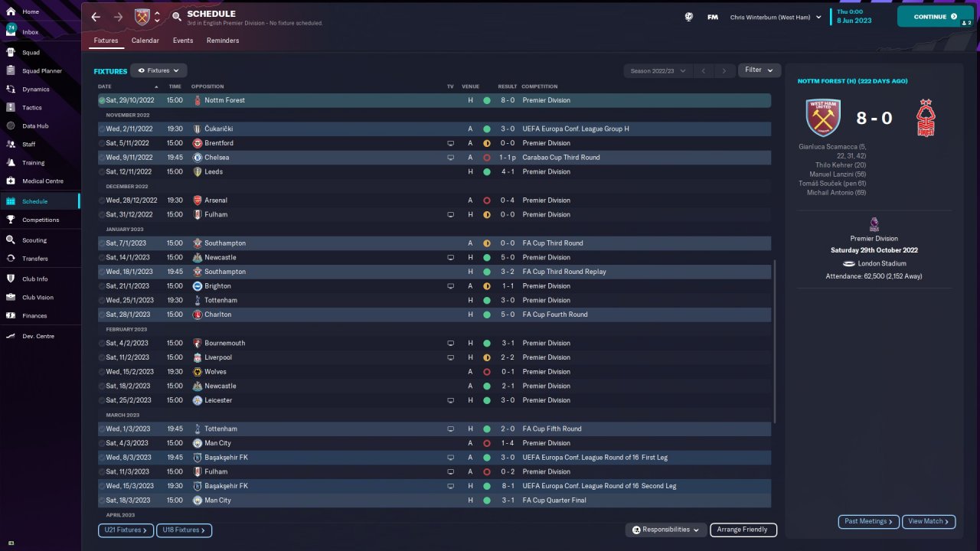The width and height of the screenshot is (980, 551).
Task: Click the football world icon in top bar
Action: pos(689,17)
